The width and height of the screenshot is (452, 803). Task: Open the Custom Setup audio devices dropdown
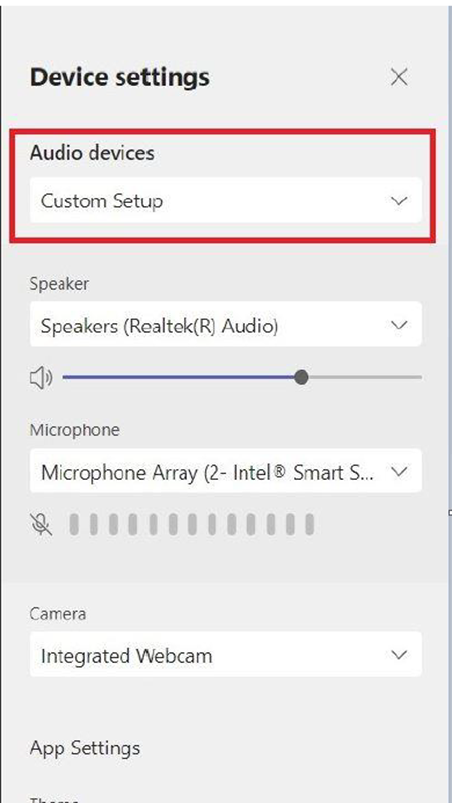[226, 200]
